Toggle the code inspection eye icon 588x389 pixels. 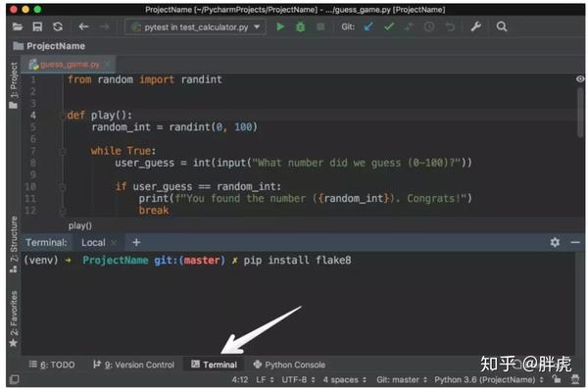(580, 79)
